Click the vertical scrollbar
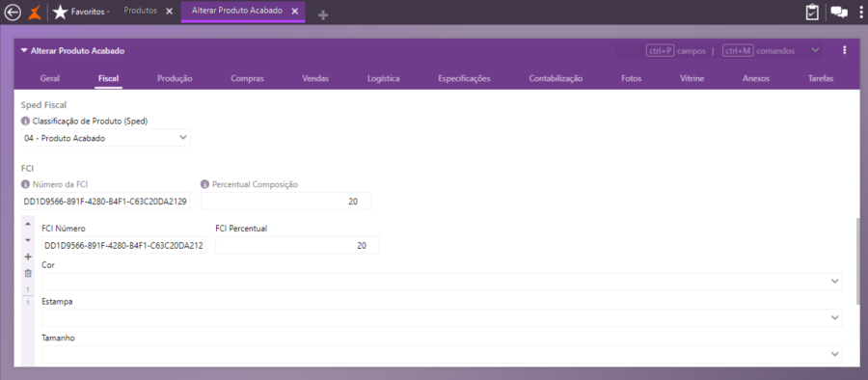Screen dimensions: 868x380 pyautogui.click(x=858, y=260)
